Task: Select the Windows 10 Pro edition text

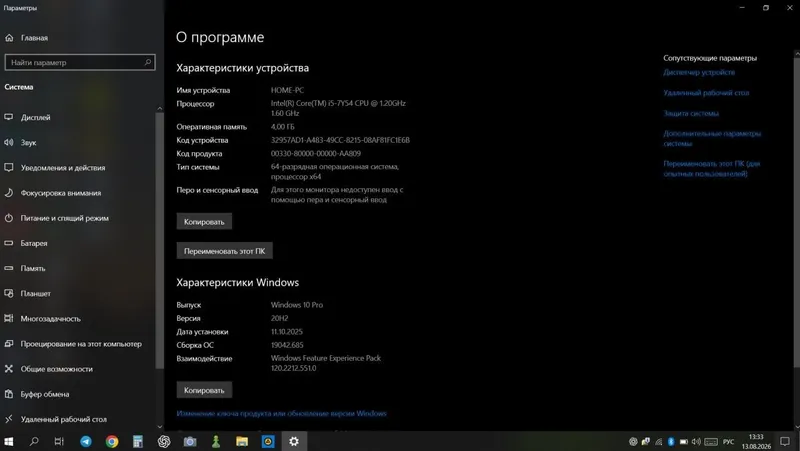Action: (x=297, y=305)
